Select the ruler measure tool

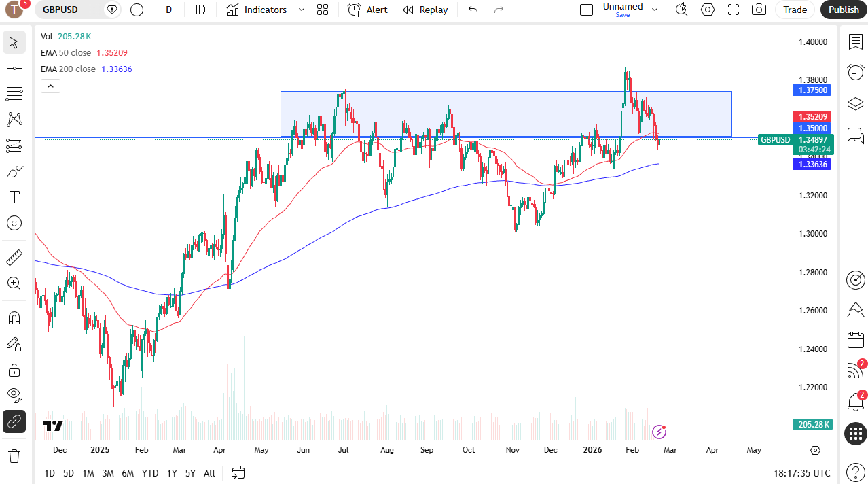(x=14, y=258)
